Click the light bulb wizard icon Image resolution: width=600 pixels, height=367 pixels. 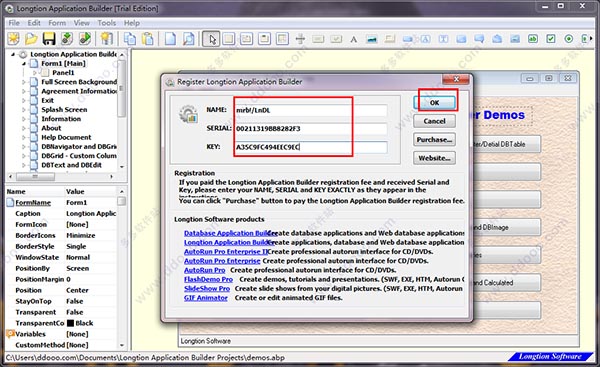[106, 39]
